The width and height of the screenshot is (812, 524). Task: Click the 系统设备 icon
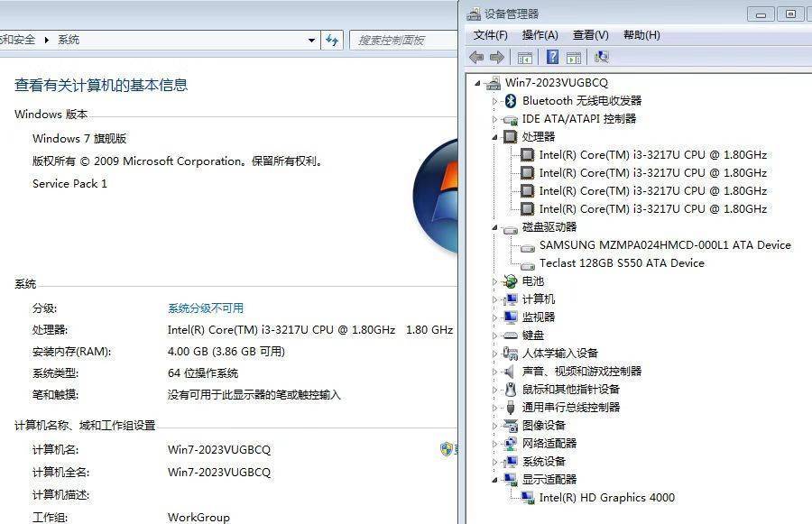point(511,462)
